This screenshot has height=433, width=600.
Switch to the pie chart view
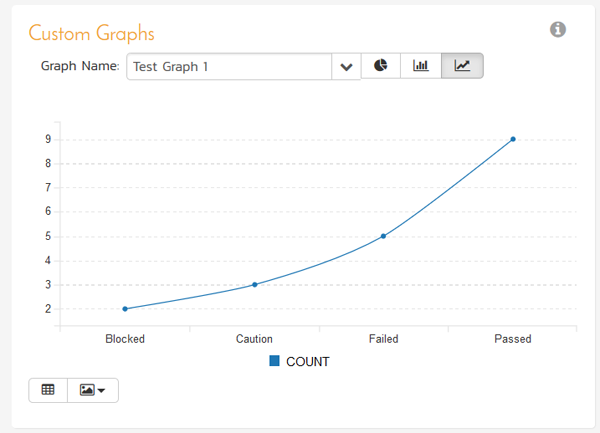tap(381, 66)
